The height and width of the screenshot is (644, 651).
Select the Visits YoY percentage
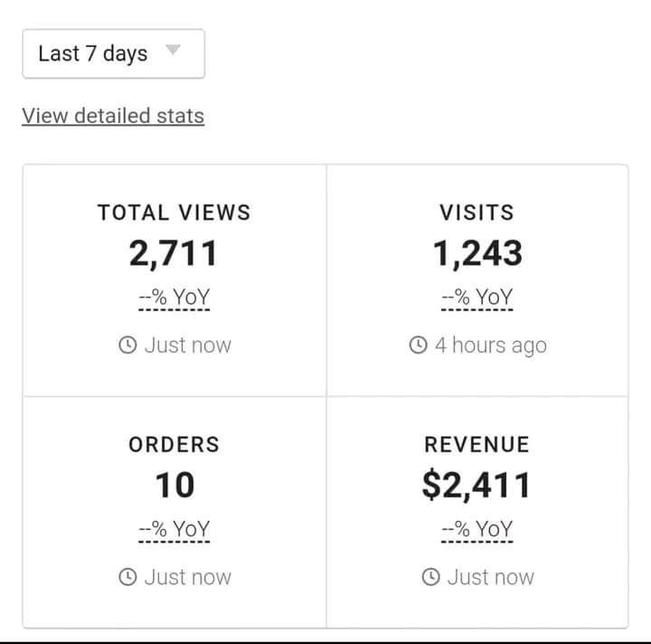click(x=476, y=298)
